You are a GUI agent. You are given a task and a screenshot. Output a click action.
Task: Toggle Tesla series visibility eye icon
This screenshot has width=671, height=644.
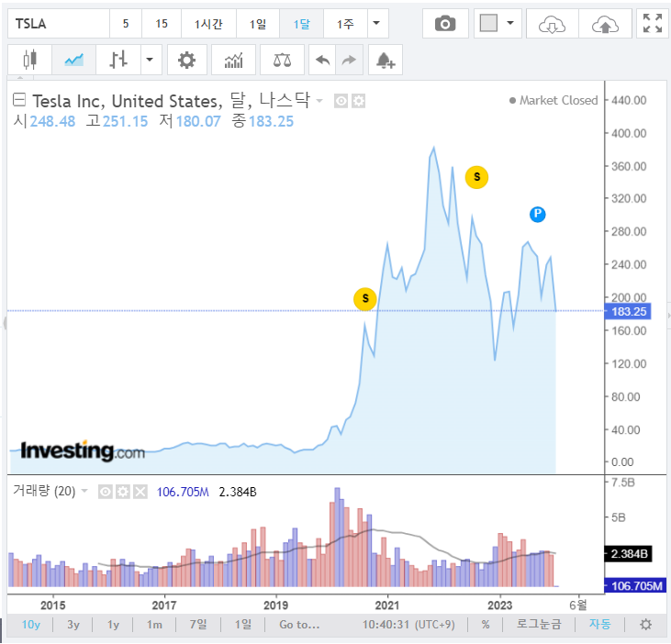point(341,101)
